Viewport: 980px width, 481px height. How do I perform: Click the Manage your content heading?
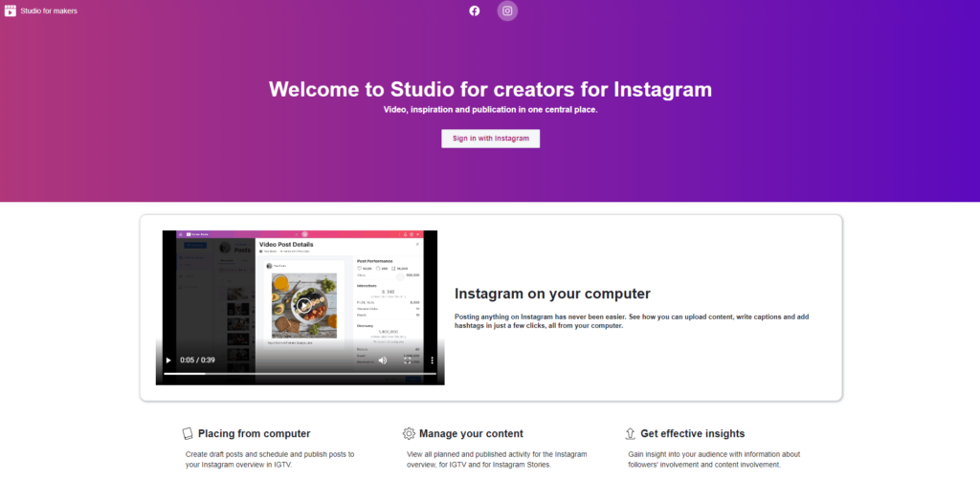pos(471,433)
